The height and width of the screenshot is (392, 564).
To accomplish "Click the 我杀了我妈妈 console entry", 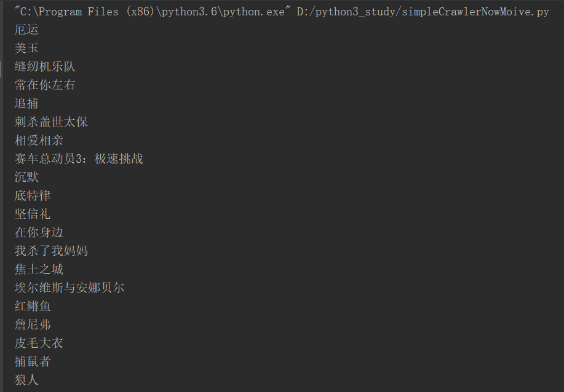I will [x=51, y=251].
